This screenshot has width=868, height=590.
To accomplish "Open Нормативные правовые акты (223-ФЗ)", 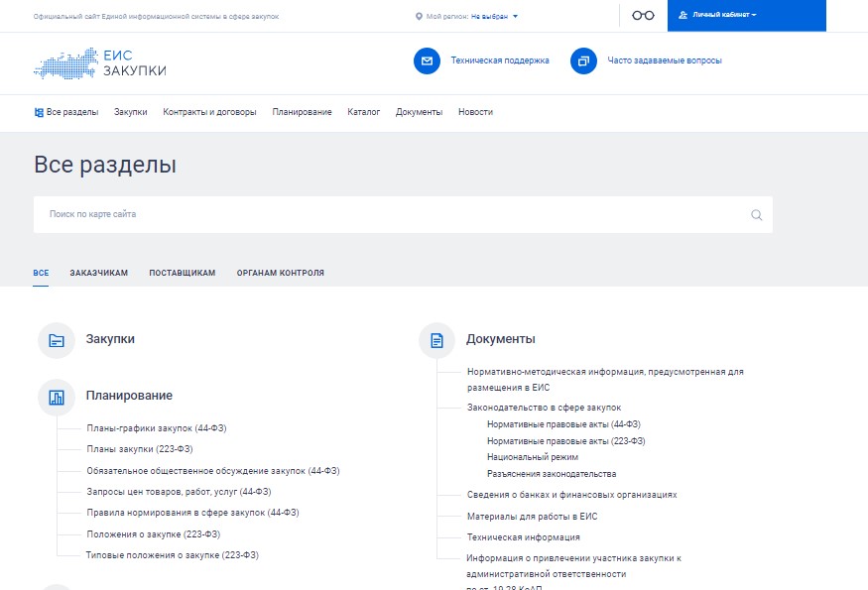I will [x=565, y=441].
